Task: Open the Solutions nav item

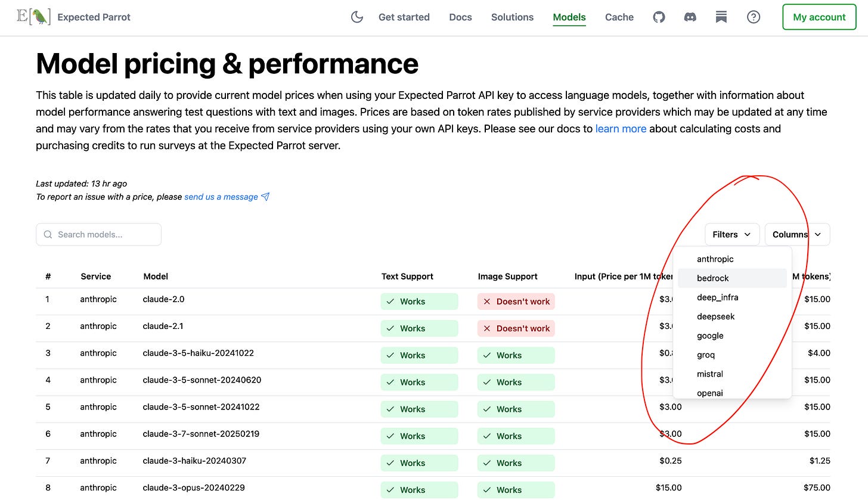Action: point(513,17)
